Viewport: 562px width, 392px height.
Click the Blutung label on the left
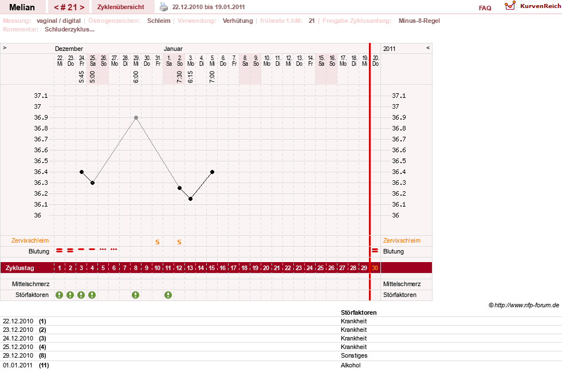[39, 251]
